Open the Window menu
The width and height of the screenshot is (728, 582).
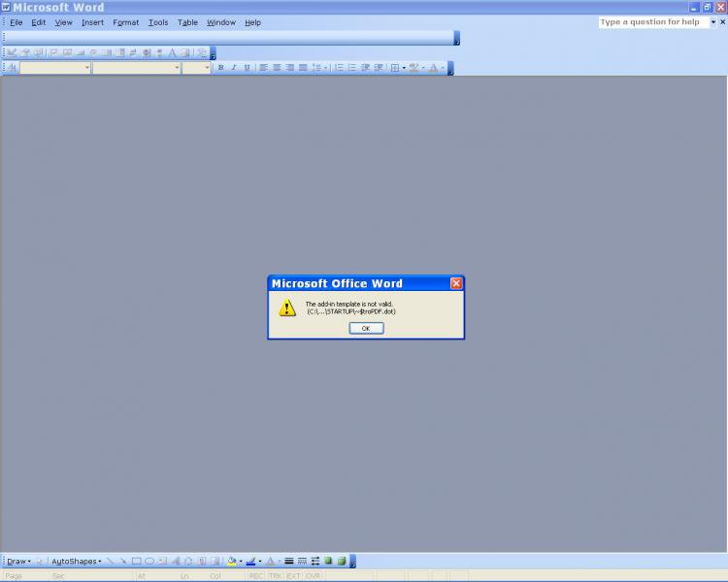click(x=221, y=22)
